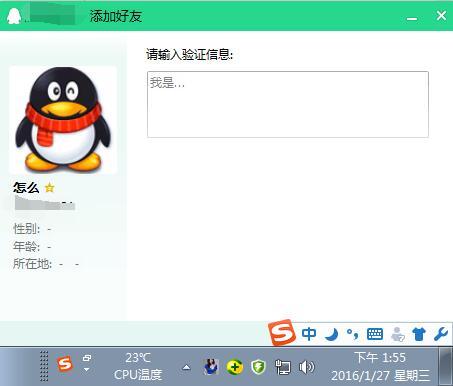Toggle the Chinese punctuation mode icon

(x=352, y=334)
